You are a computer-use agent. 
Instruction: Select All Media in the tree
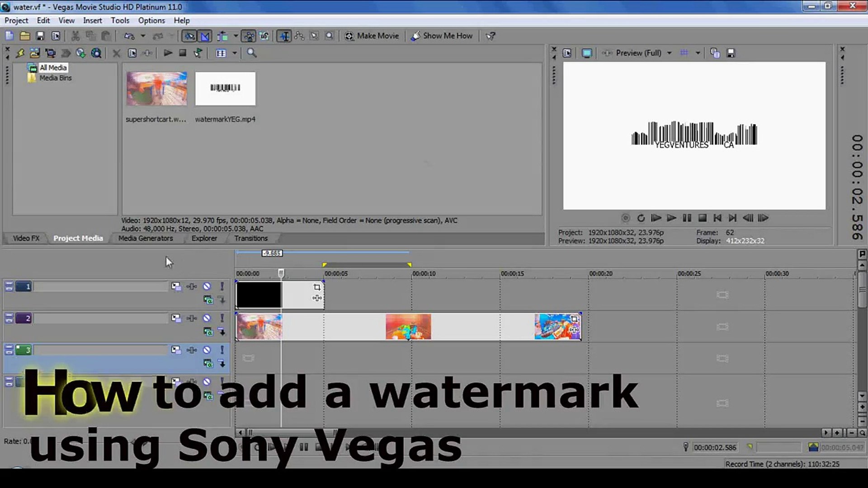coord(53,67)
